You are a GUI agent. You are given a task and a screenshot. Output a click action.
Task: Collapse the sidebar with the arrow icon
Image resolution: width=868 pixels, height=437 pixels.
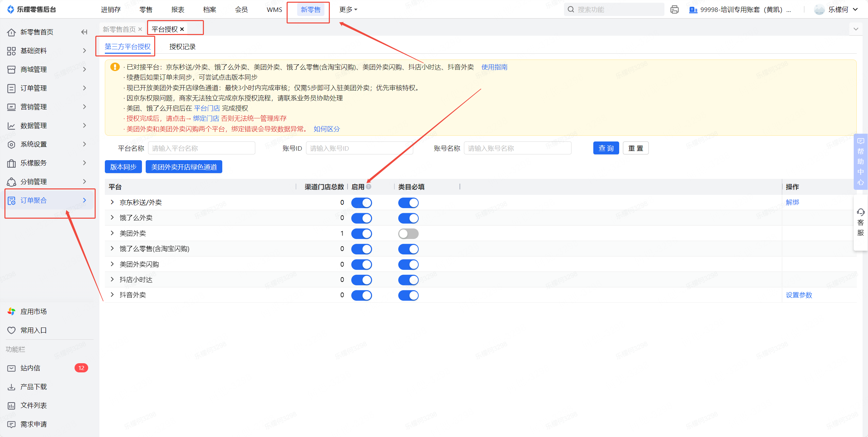84,32
